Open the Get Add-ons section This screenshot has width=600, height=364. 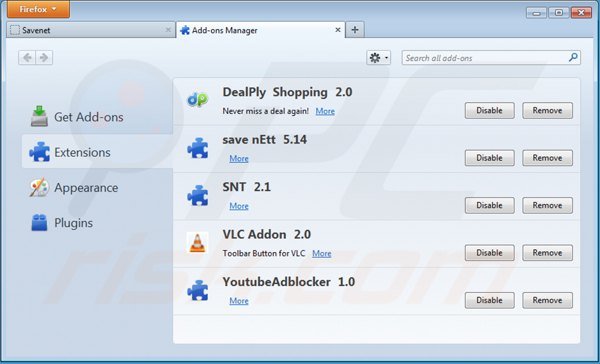97,117
